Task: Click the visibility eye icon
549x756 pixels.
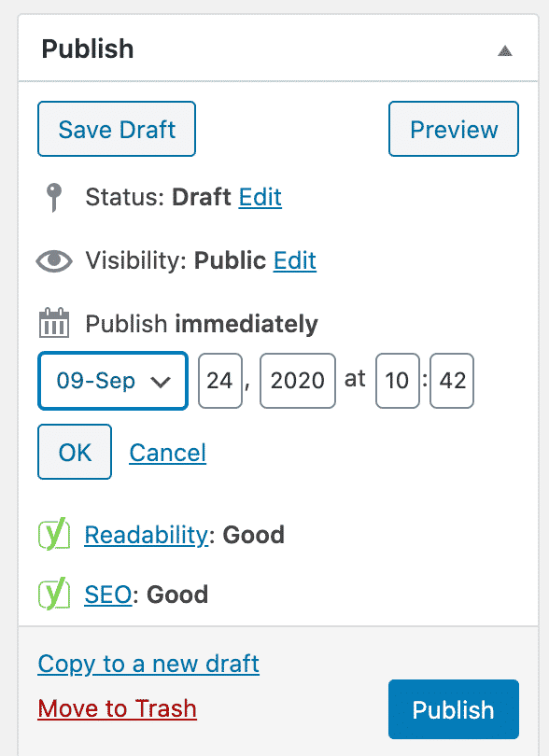Action: (54, 260)
